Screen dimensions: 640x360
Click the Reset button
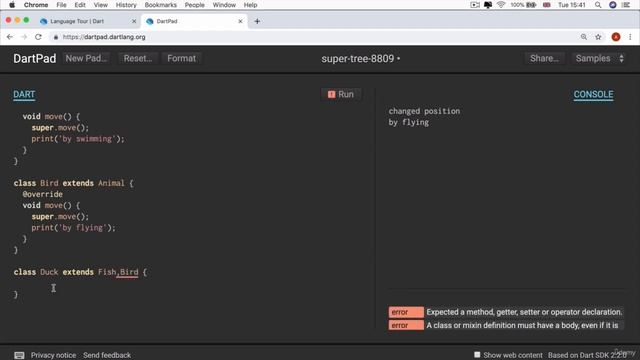(x=138, y=58)
